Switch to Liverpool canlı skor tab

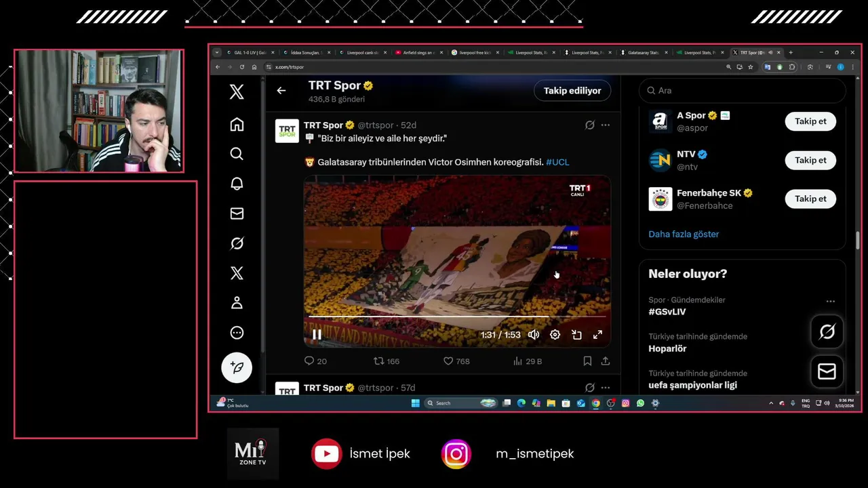(363, 52)
